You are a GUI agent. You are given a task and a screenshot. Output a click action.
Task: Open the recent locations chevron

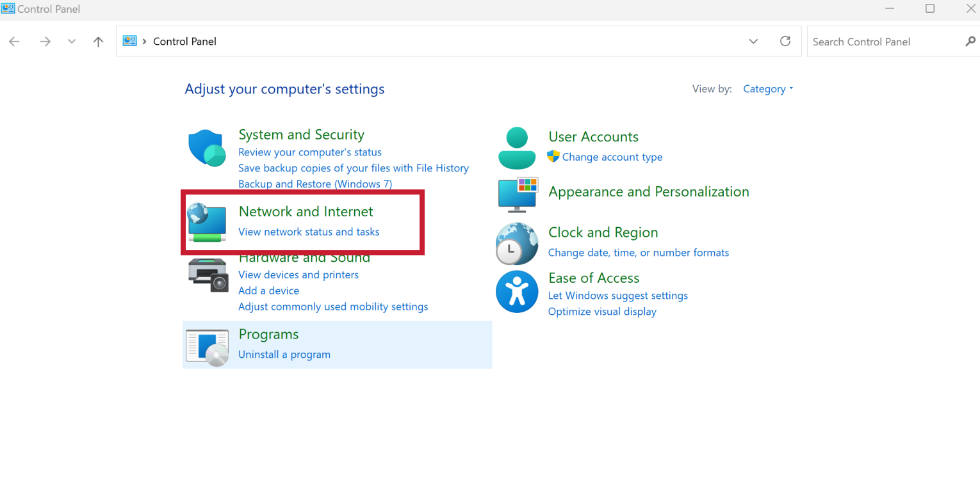click(x=72, y=42)
